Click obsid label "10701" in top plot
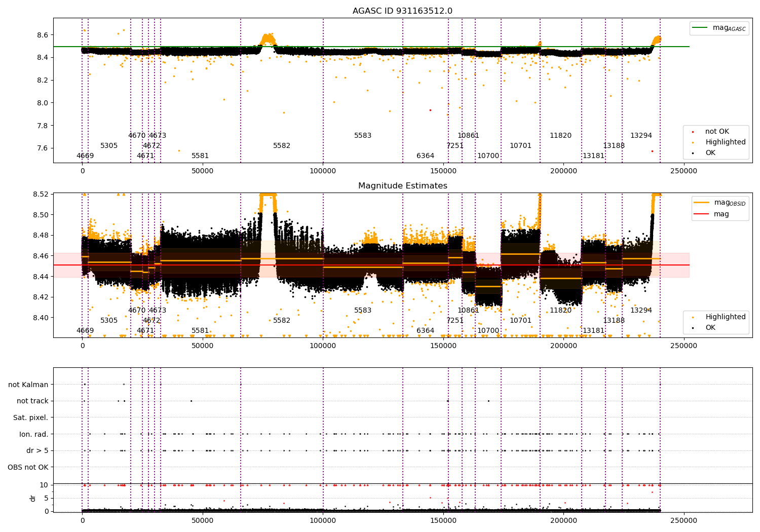 pos(521,146)
